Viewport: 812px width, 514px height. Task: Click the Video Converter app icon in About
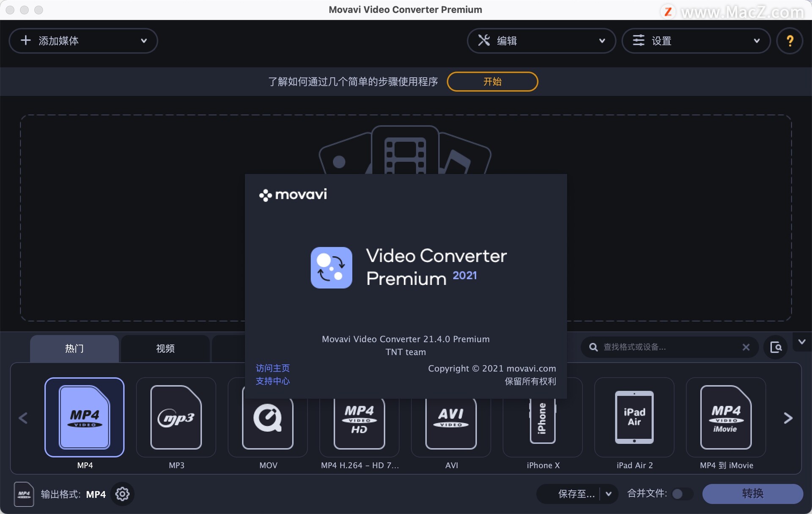pos(331,268)
